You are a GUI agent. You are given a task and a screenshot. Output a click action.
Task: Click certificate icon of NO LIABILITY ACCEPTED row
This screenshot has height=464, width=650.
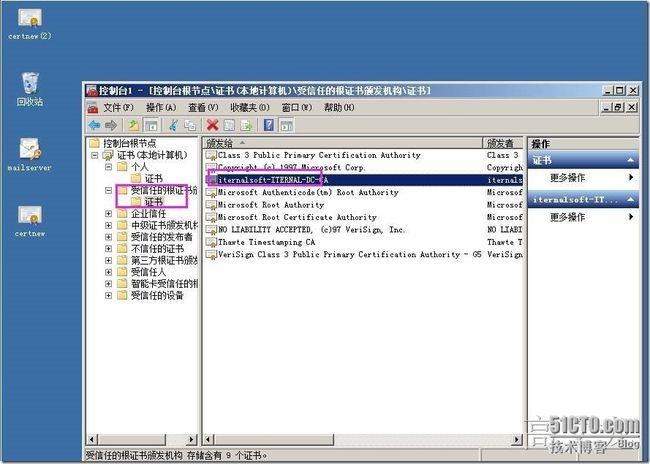211,230
